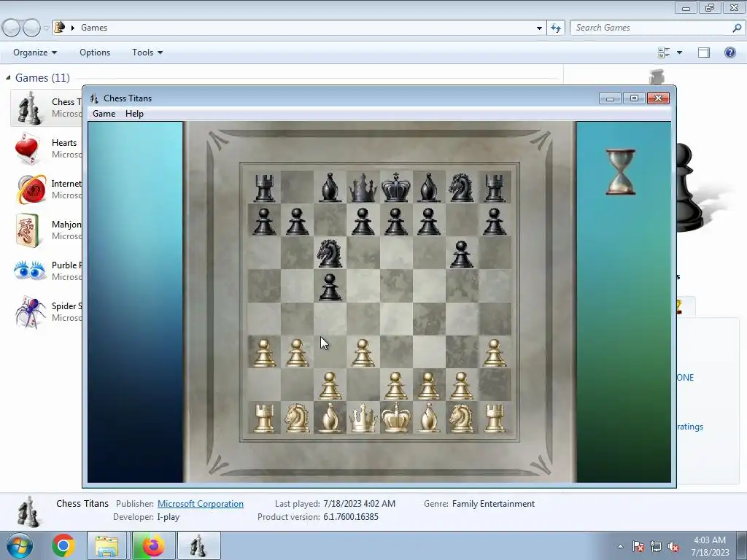The image size is (747, 560).
Task: Click the empty e4 center square
Action: click(x=396, y=319)
